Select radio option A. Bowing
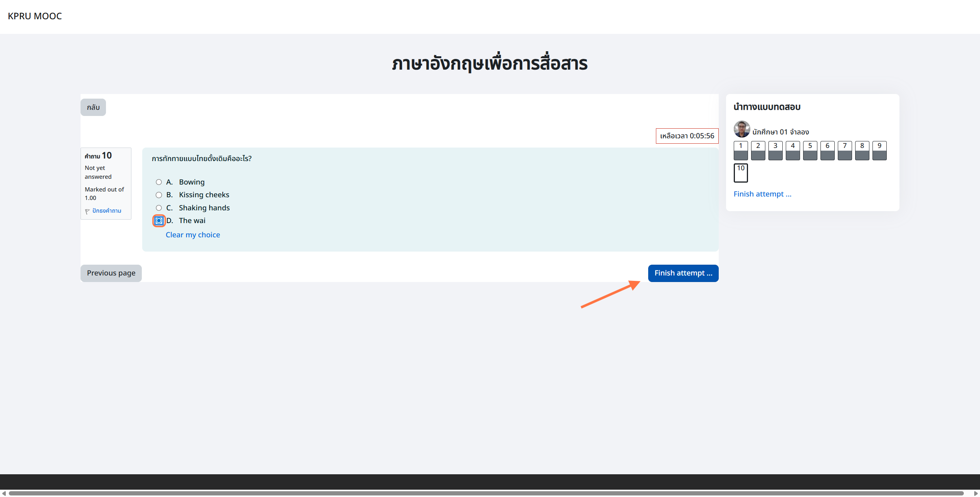 click(x=159, y=182)
